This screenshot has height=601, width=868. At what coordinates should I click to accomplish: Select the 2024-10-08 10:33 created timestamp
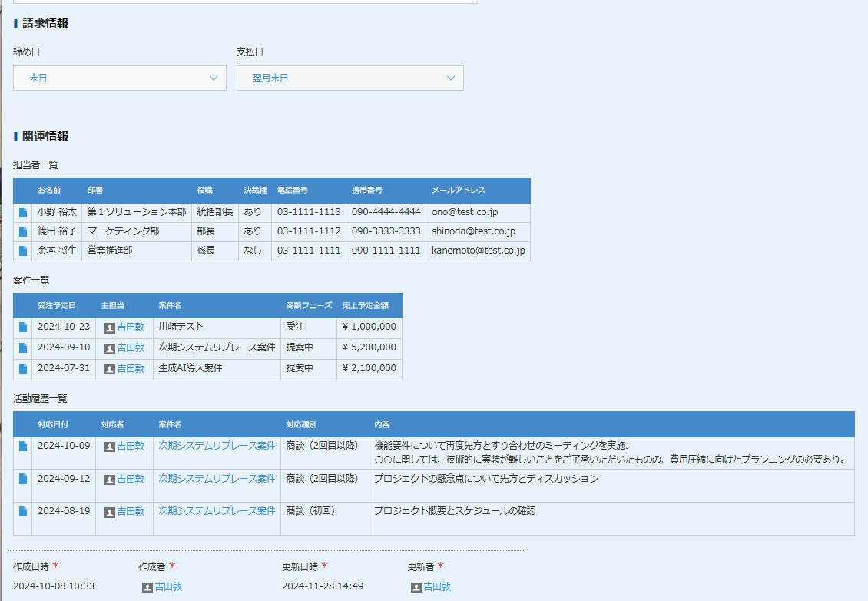coord(54,586)
